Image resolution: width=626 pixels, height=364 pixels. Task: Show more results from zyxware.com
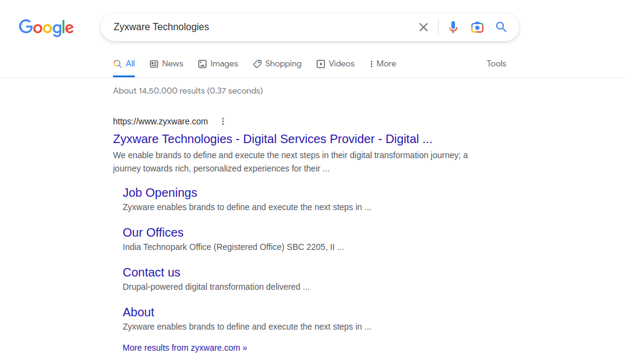pos(184,348)
